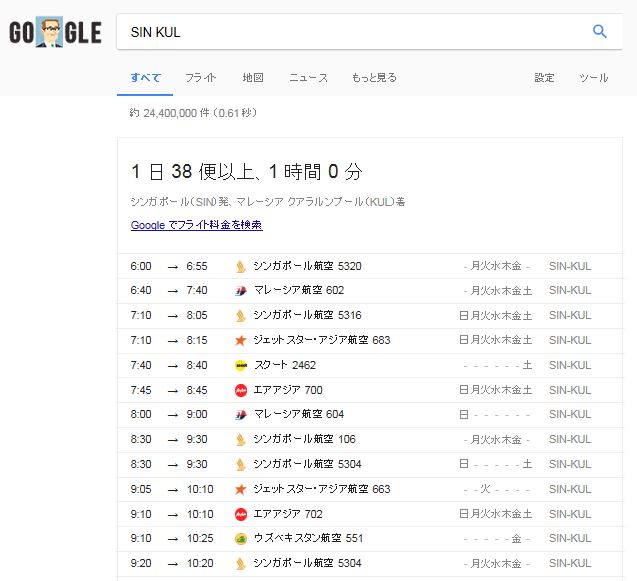Click 日 day marker on マレーシア航空 604 row
This screenshot has height=581, width=637.
(x=464, y=414)
